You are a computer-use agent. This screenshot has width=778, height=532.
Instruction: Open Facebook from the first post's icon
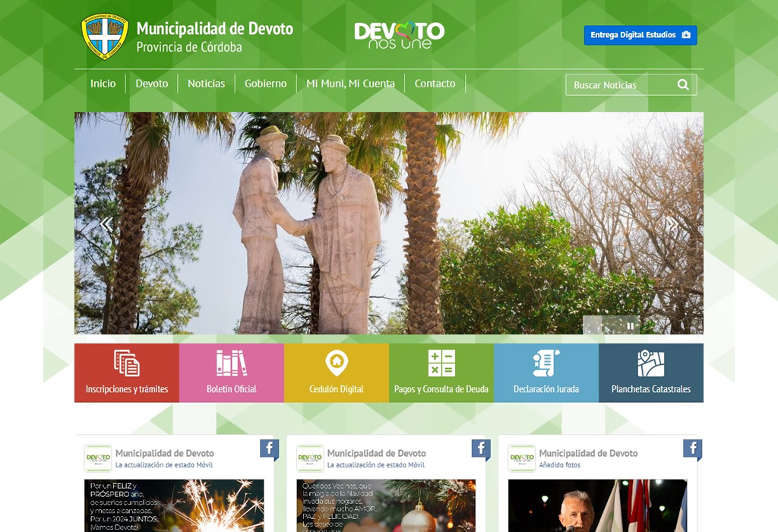(x=270, y=449)
